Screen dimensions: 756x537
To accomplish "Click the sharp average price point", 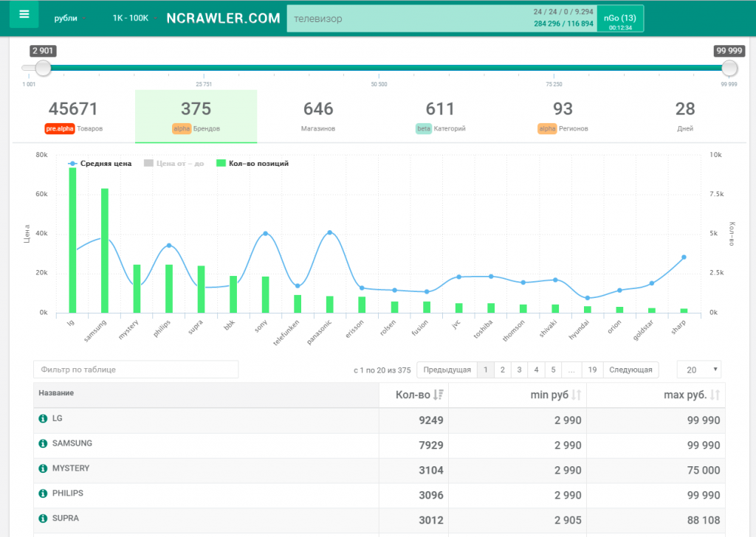I will (684, 257).
